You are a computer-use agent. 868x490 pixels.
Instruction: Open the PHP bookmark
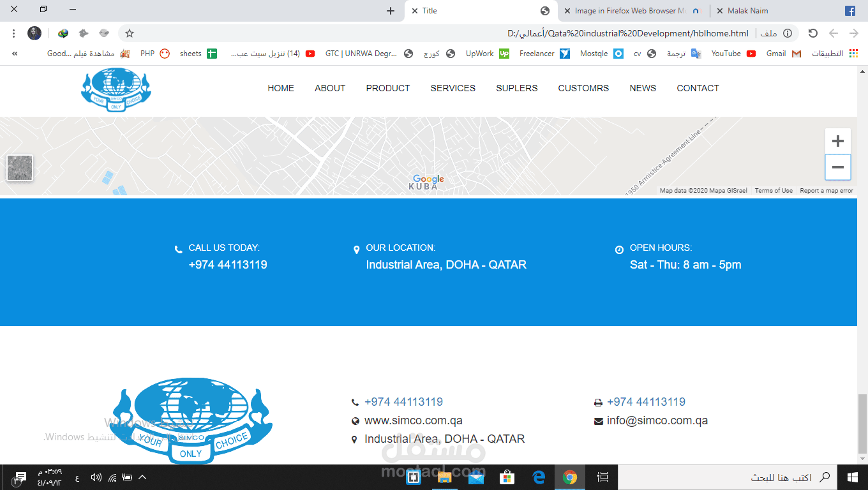[x=155, y=54]
